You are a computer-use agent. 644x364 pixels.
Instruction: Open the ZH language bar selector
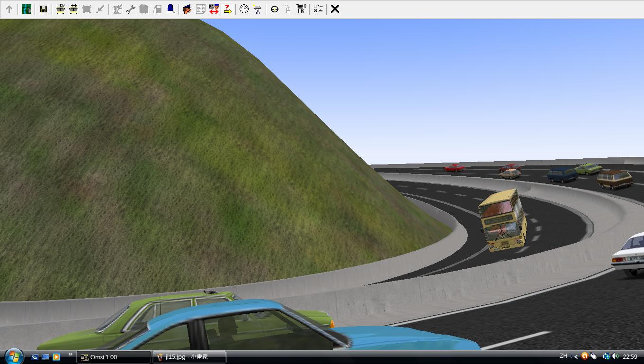(x=563, y=356)
